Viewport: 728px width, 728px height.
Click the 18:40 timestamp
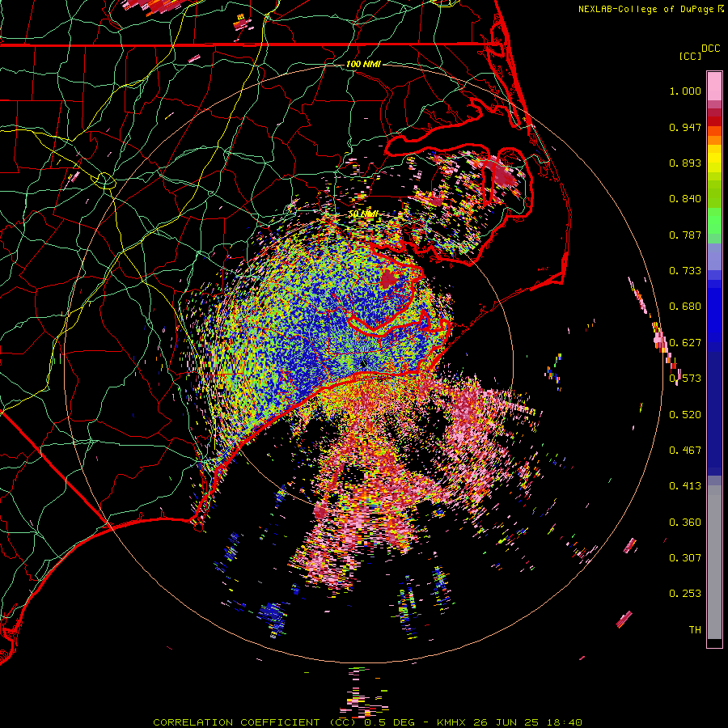564,722
